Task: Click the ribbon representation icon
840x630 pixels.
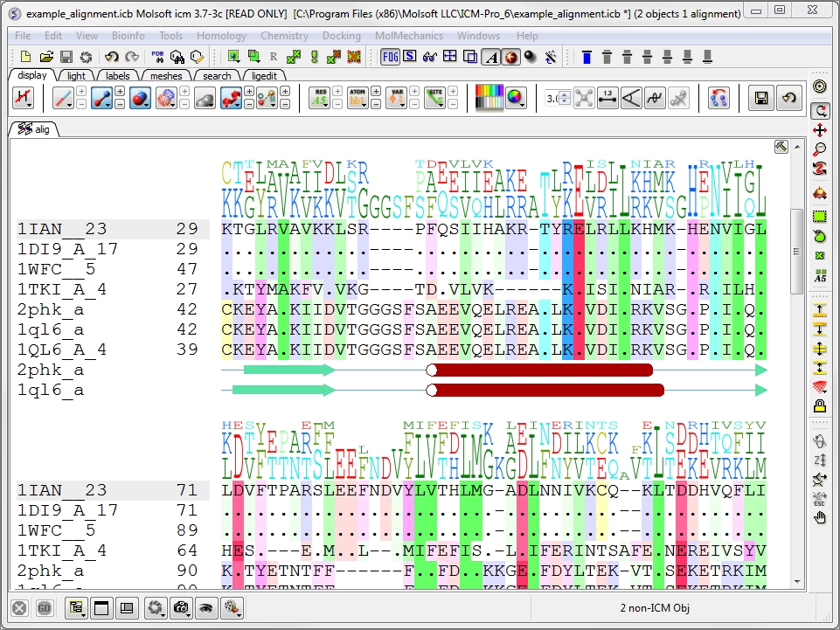Action: click(x=231, y=98)
